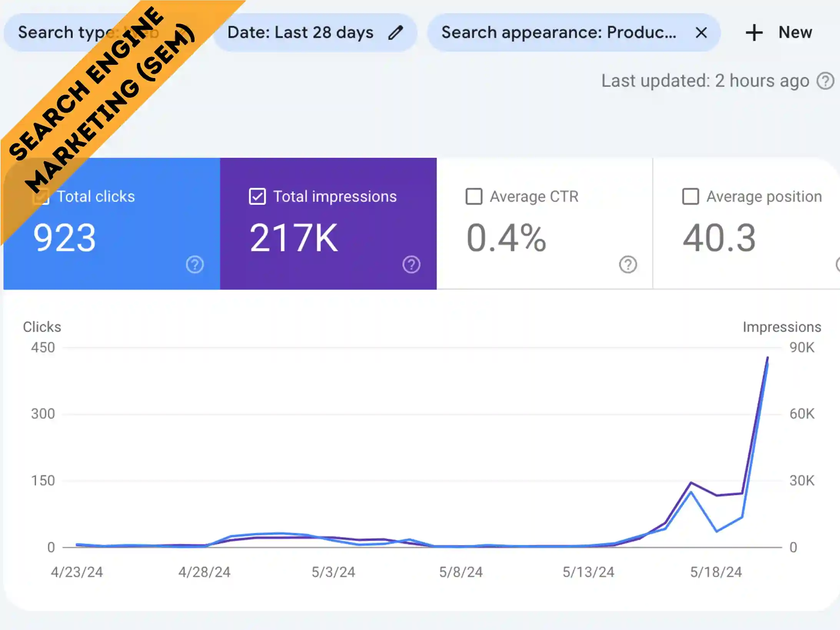840x630 pixels.
Task: Click the 5/8/24 date axis label
Action: pos(461,572)
